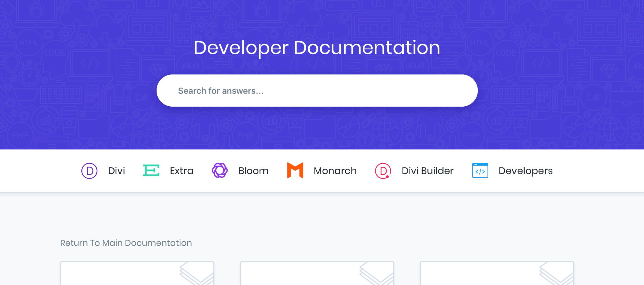
Task: Click the Divi circle D icon
Action: (89, 171)
